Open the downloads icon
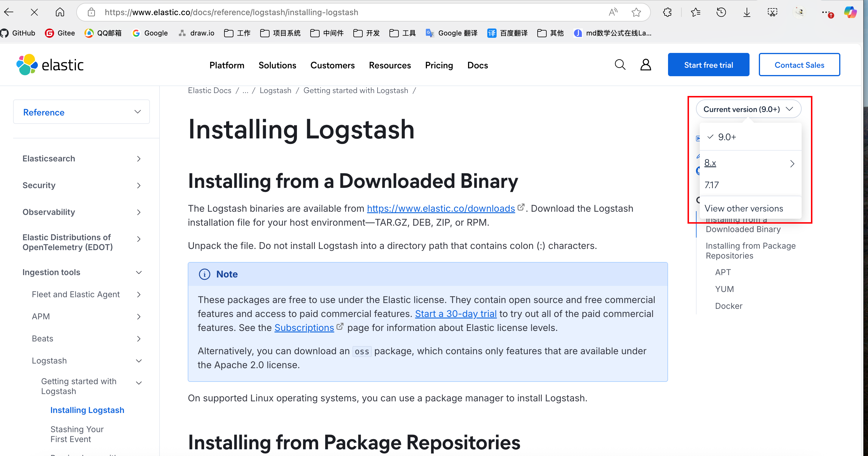 pos(747,13)
